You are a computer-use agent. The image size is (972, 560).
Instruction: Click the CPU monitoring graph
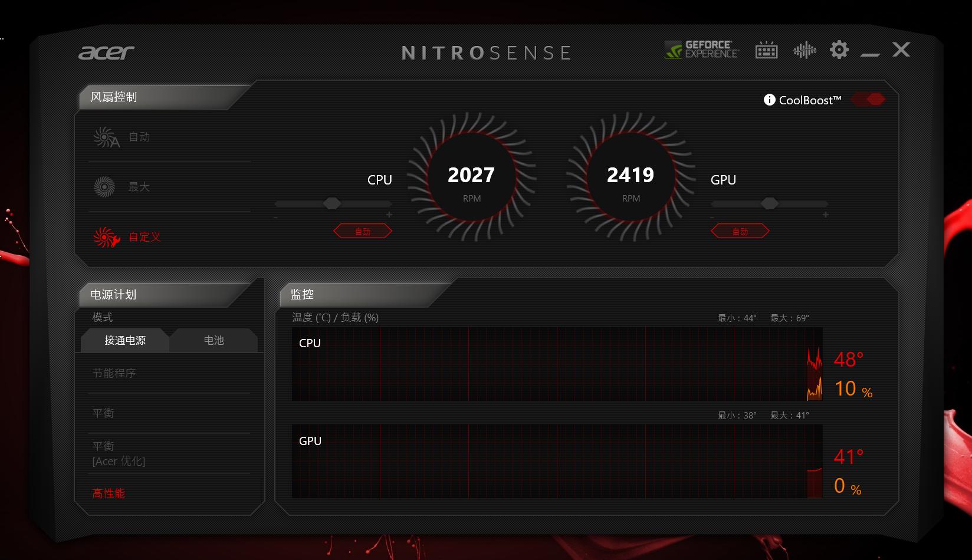[557, 364]
